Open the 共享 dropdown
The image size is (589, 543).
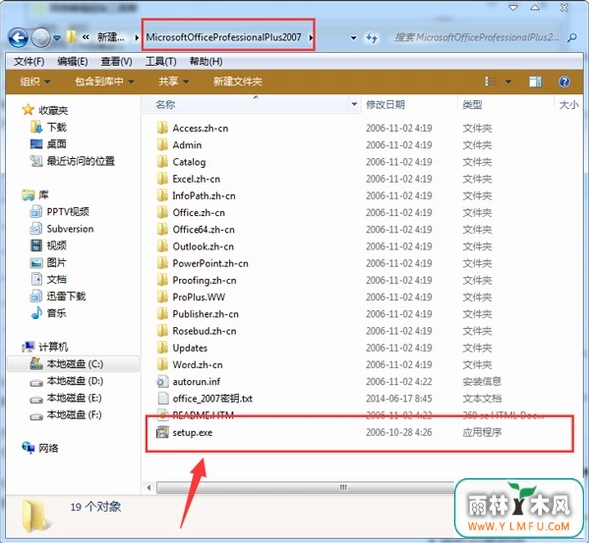pyautogui.click(x=174, y=81)
